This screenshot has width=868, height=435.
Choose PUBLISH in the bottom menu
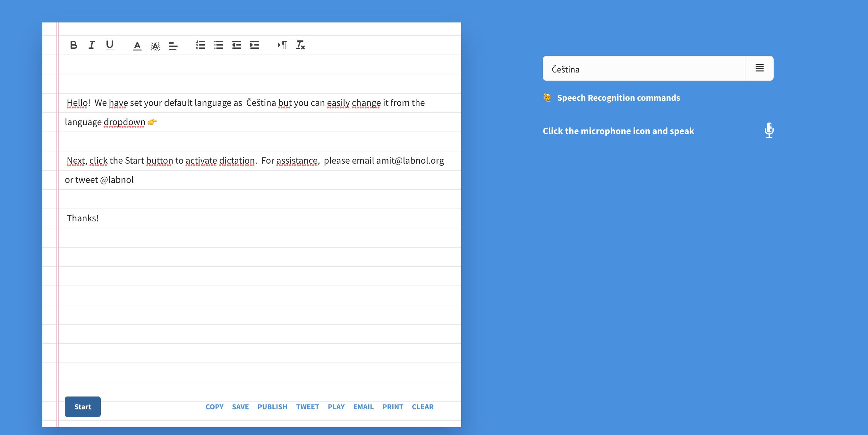coord(272,407)
